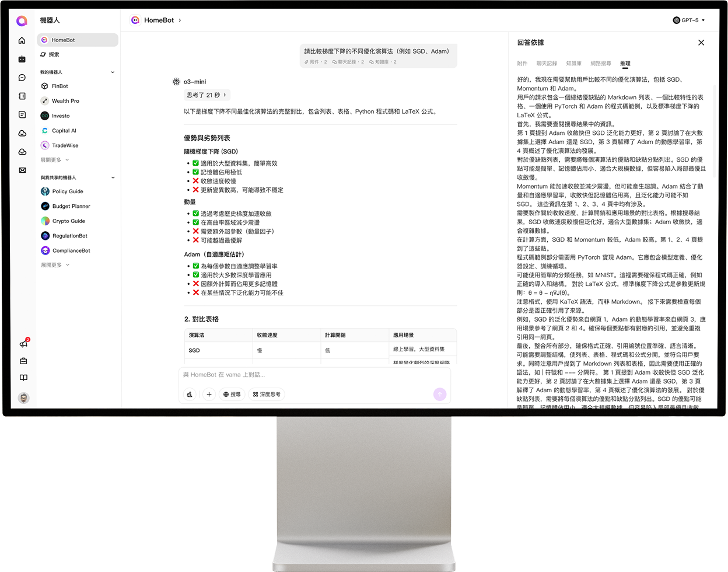Open the envelope mail icon
This screenshot has width=728, height=572.
(x=22, y=170)
